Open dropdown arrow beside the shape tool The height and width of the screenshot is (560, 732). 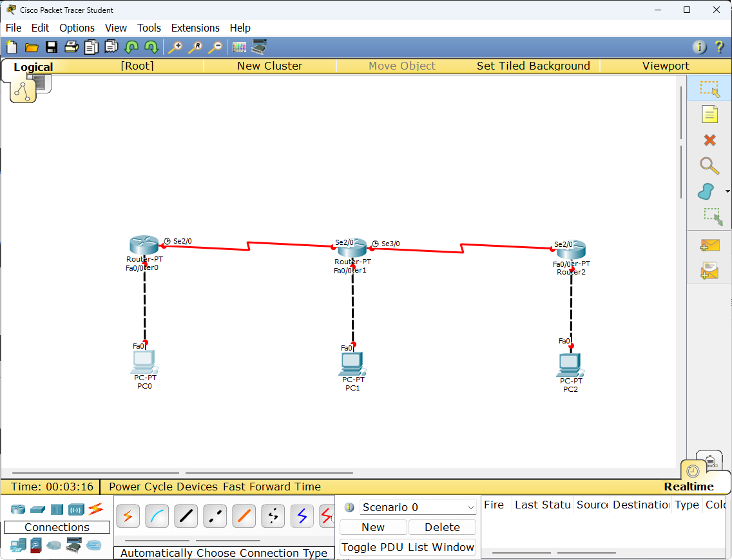727,191
